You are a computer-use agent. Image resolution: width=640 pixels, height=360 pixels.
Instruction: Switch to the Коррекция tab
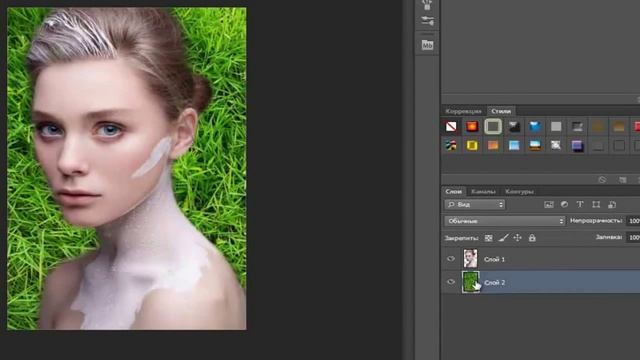point(463,111)
